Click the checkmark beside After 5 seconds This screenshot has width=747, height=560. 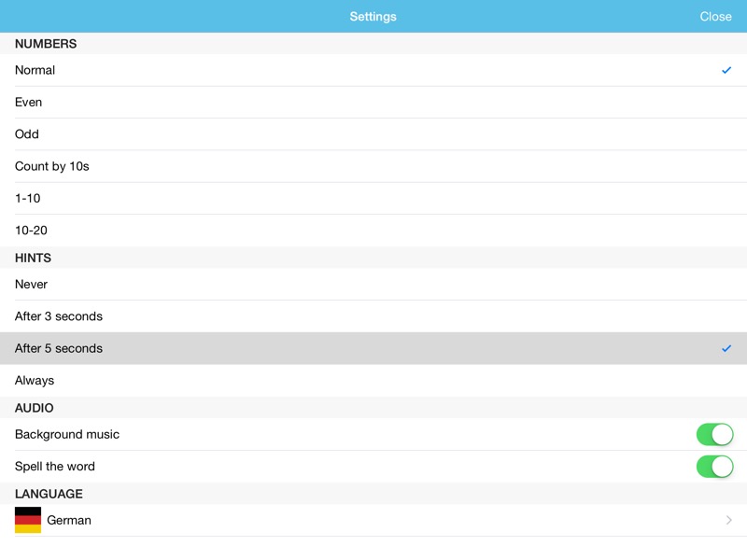click(726, 348)
